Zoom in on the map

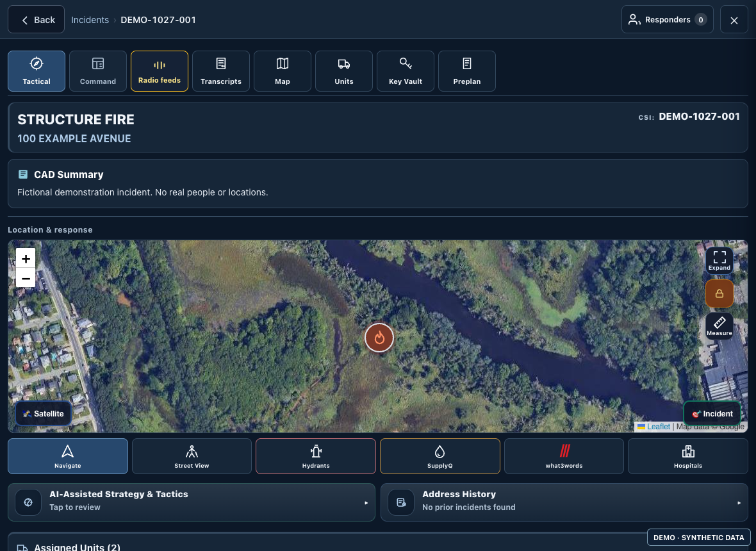[26, 258]
